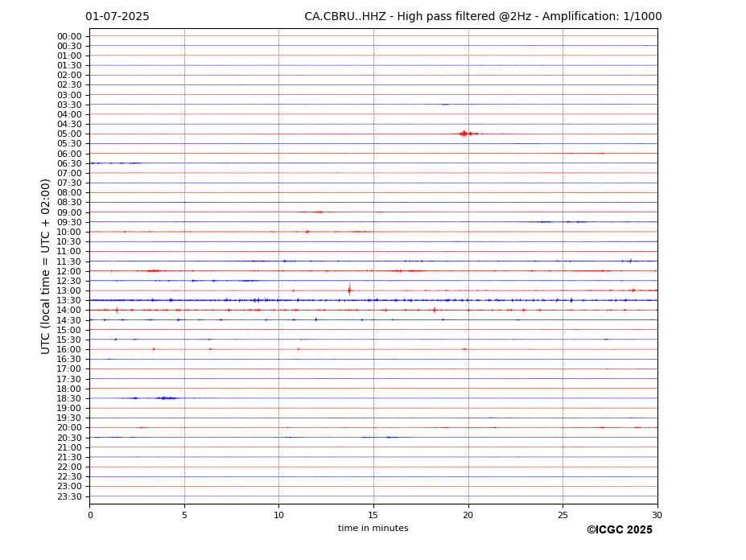This screenshot has width=746, height=560.
Task: Select the 11:30 row label
Action: [x=69, y=261]
